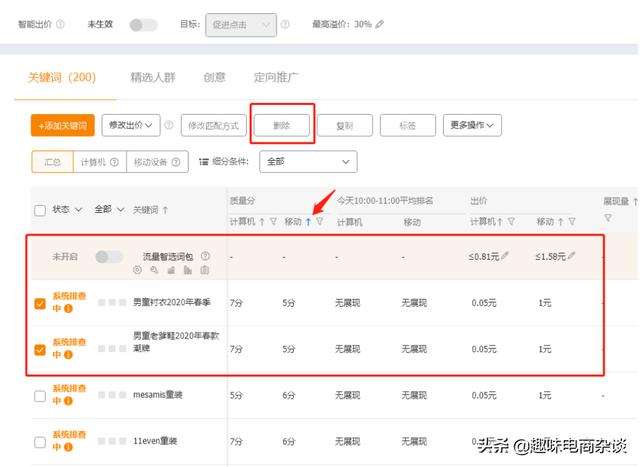The height and width of the screenshot is (467, 640).
Task: Open the filter funnel under 展现量
Action: point(608,218)
